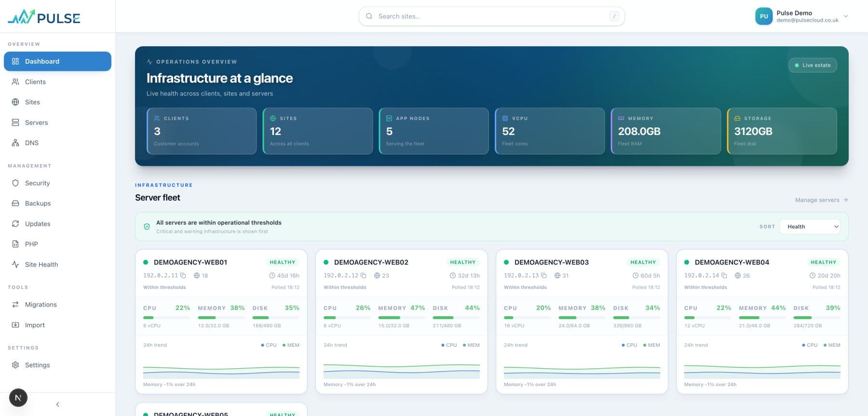Image resolution: width=868 pixels, height=416 pixels.
Task: Open DEMOAGENCY-WEB04 server card title
Action: click(732, 262)
